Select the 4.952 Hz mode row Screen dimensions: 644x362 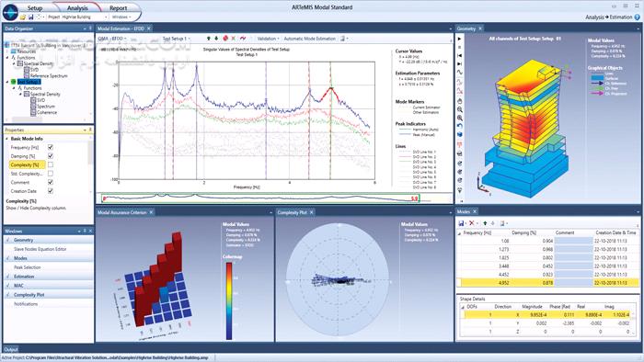(548, 283)
